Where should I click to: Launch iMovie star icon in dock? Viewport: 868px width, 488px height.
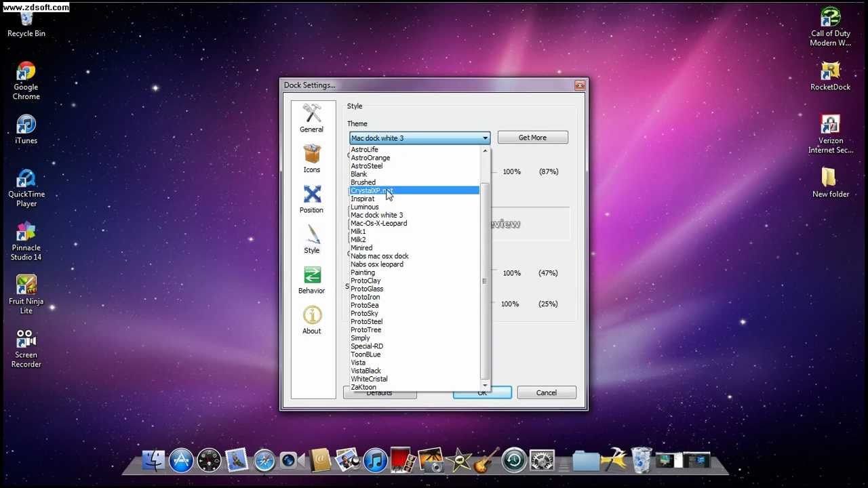pos(459,461)
